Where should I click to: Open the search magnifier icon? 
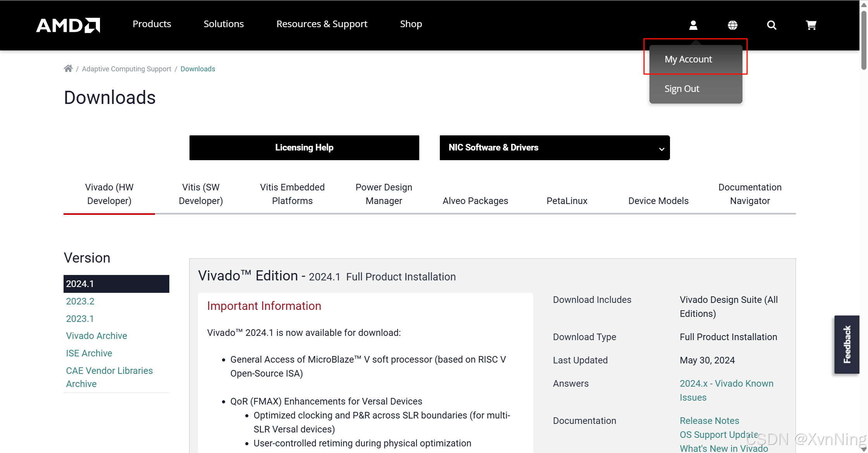point(772,25)
